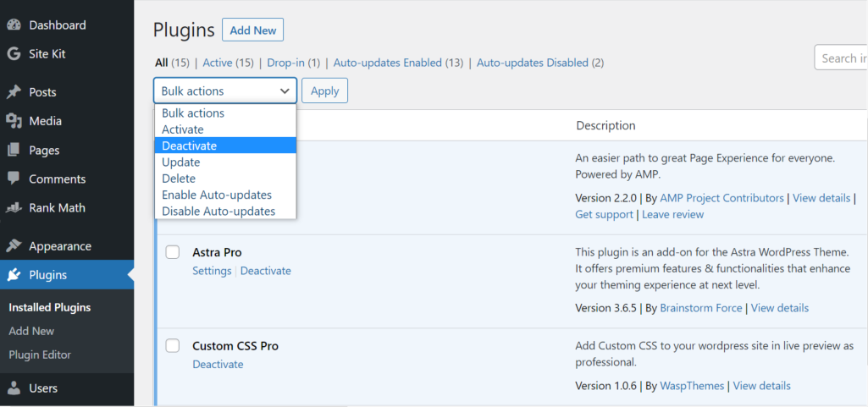Focus the Search plugins field
The height and width of the screenshot is (407, 868).
842,58
